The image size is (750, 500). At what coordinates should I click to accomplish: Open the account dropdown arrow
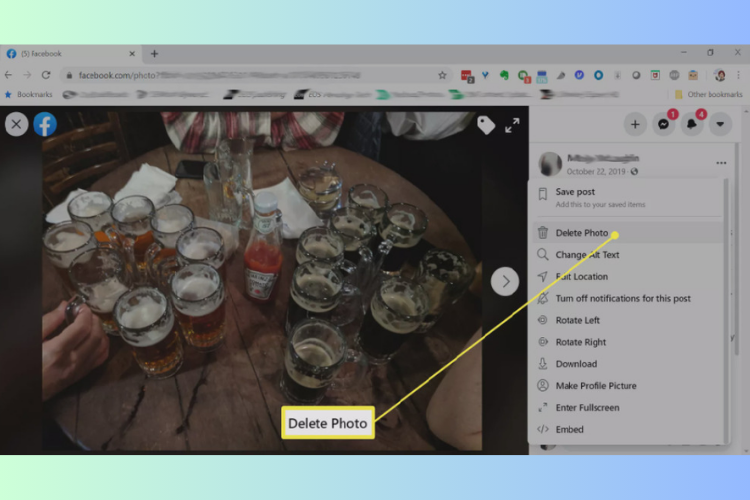click(x=720, y=124)
